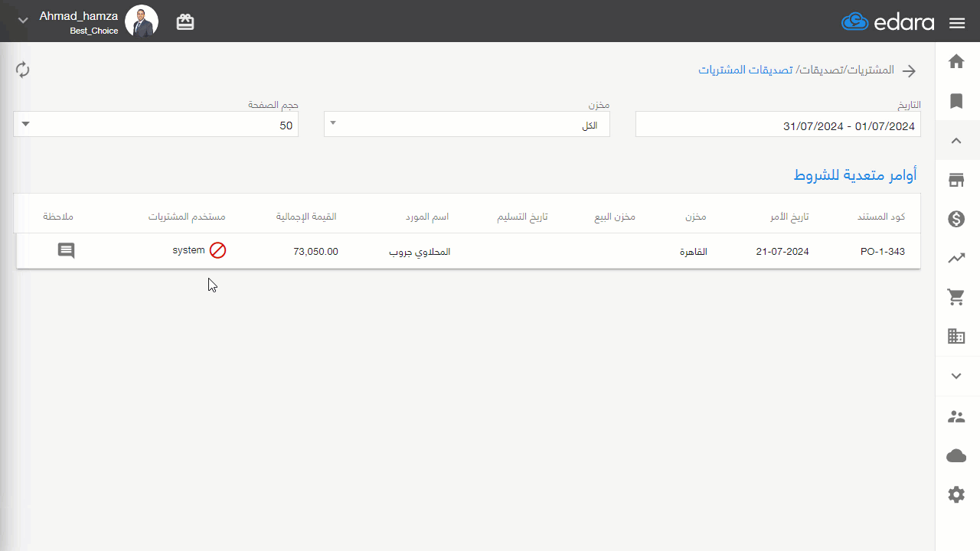The width and height of the screenshot is (980, 551).
Task: Open the bookmarks sidebar icon
Action: (956, 101)
